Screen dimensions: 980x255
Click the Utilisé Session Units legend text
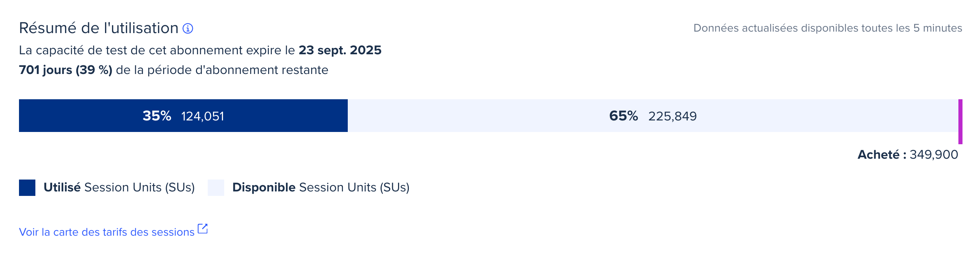point(119,188)
